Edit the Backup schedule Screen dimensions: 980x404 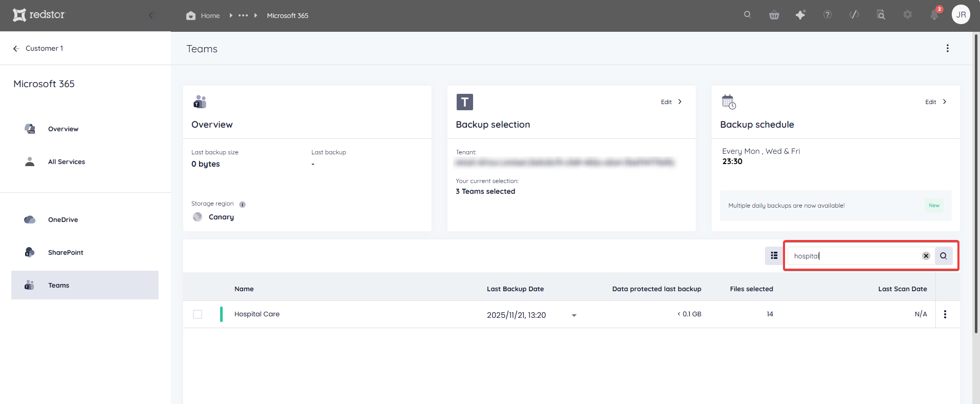click(x=936, y=102)
